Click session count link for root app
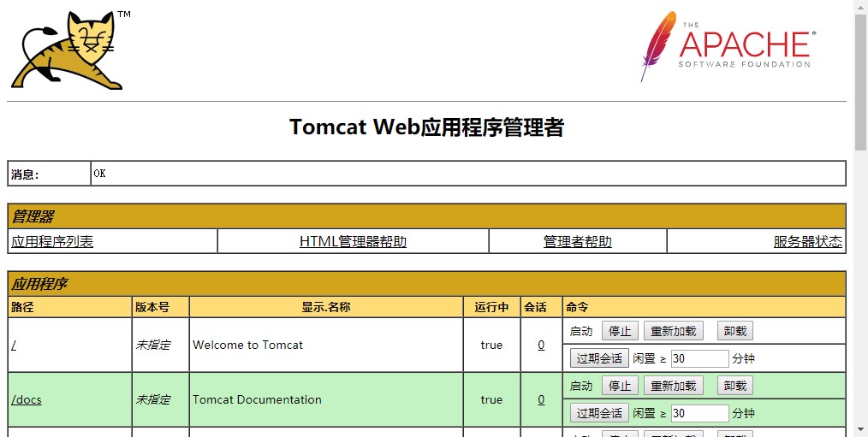Image resolution: width=868 pixels, height=437 pixels. point(541,345)
